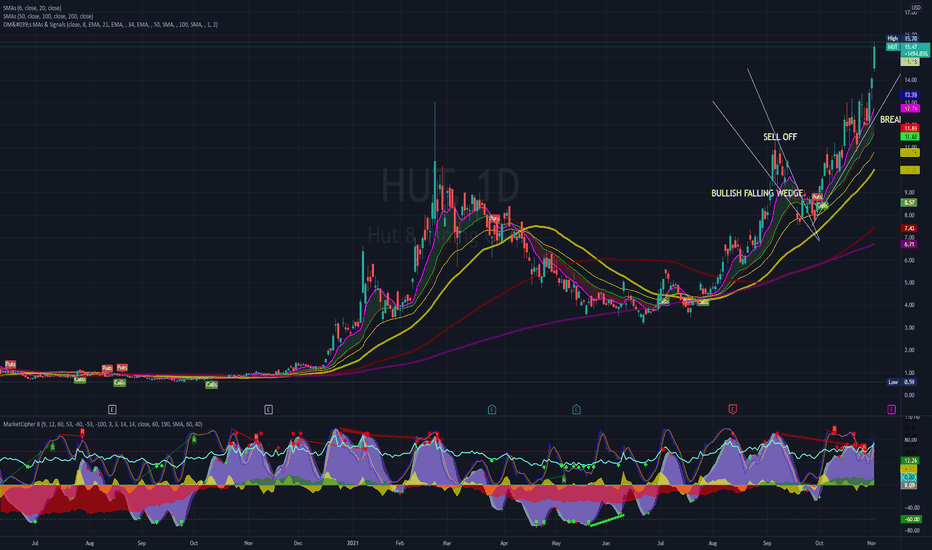Open the red earnings marker in Aug 2021
This screenshot has height=550, width=932.
tap(732, 409)
